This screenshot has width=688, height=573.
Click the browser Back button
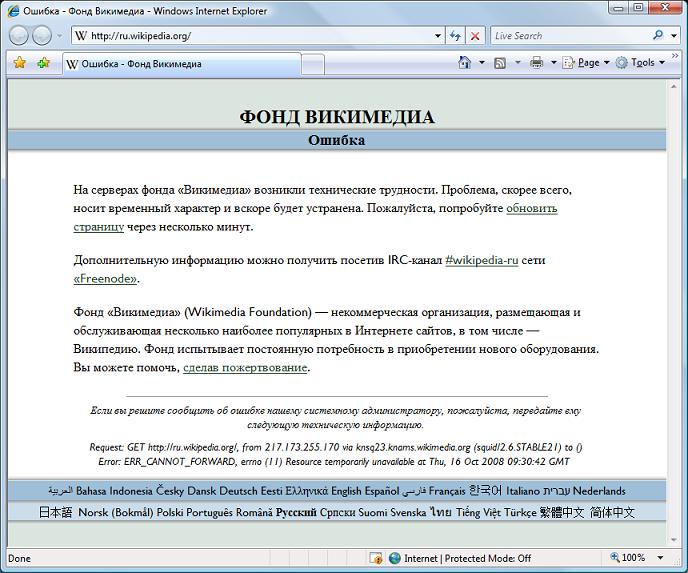(x=19, y=35)
